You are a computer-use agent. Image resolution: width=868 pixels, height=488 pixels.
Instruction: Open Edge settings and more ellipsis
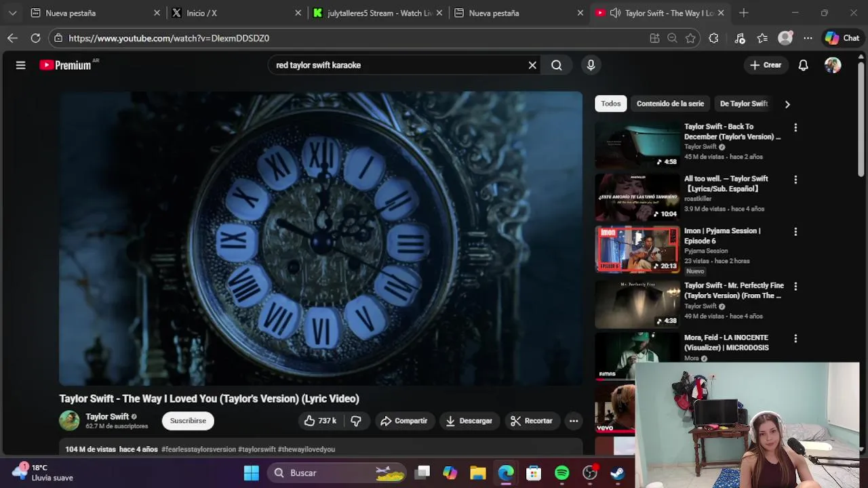pos(808,38)
